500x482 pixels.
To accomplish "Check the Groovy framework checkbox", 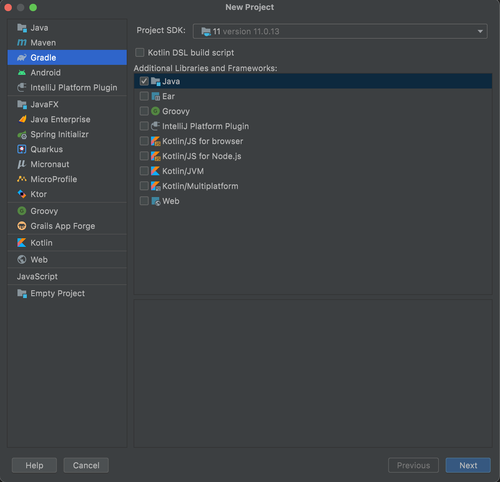I will 144,111.
